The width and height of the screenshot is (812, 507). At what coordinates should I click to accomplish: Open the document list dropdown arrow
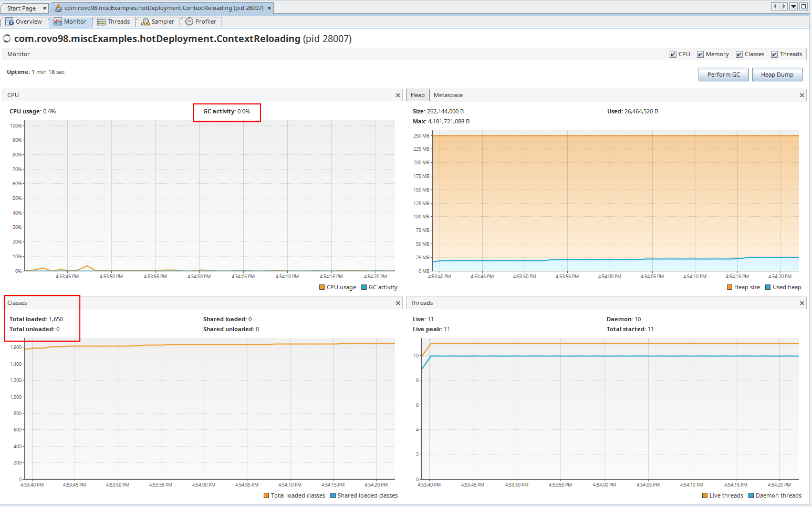pyautogui.click(x=794, y=6)
